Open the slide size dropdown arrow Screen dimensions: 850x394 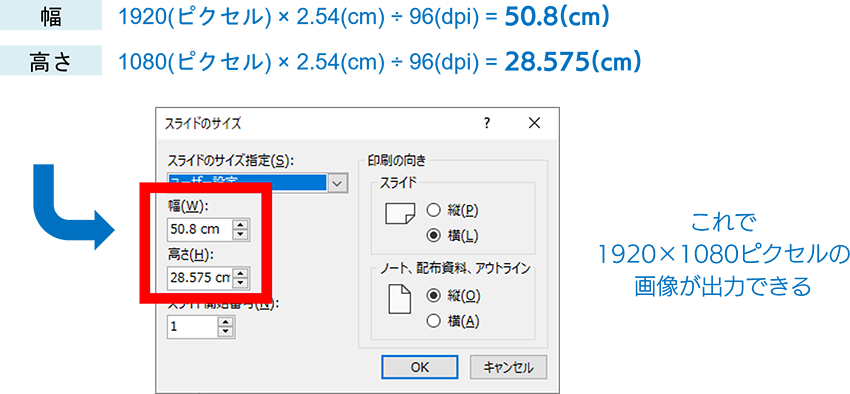click(338, 183)
